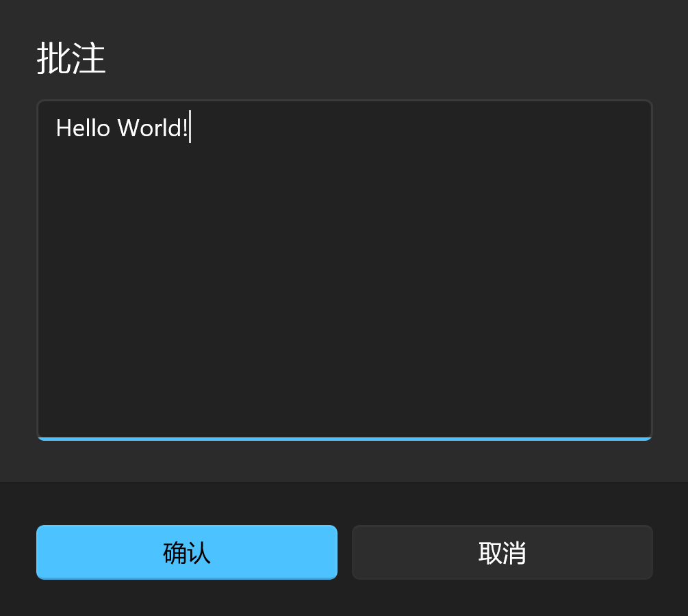Confirm the annotation with the blue button
The height and width of the screenshot is (616, 688).
[x=186, y=552]
